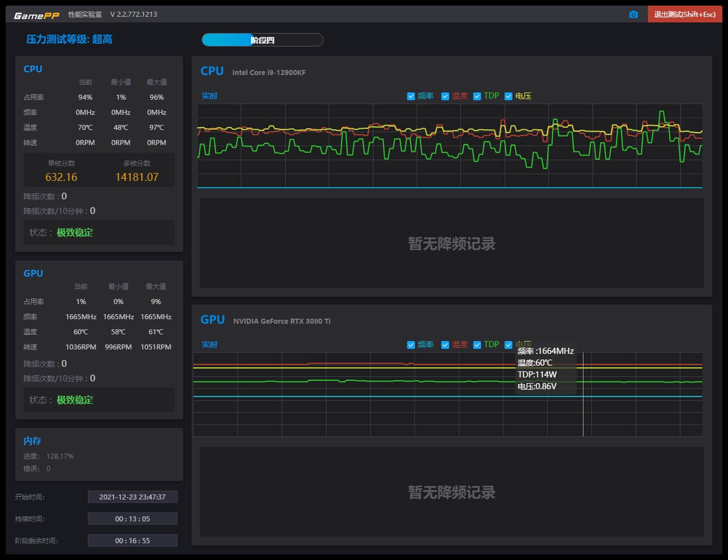Click the CPU current usage 94%

[x=85, y=97]
